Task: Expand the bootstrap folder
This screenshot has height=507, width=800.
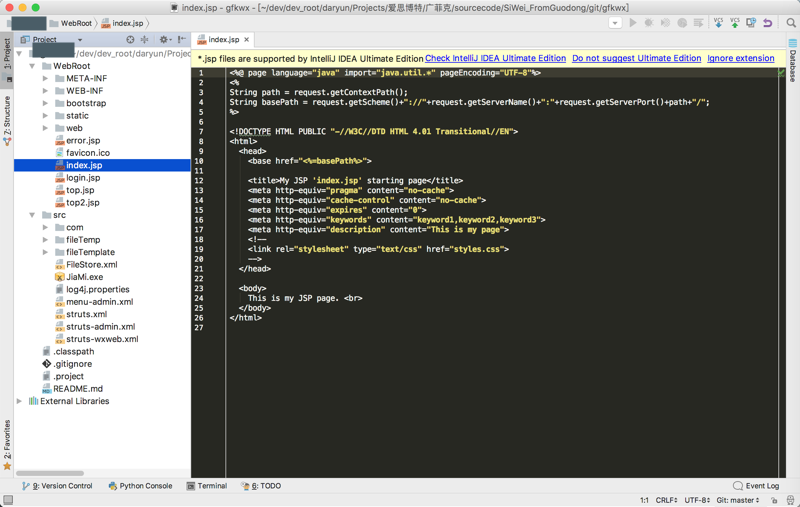Action: 45,103
